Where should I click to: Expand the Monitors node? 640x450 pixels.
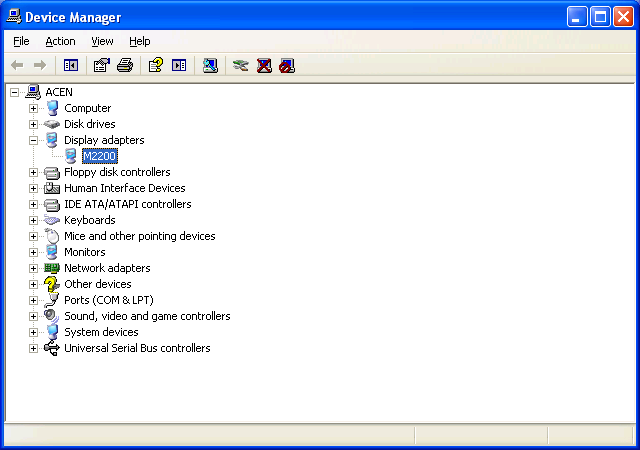click(x=33, y=252)
